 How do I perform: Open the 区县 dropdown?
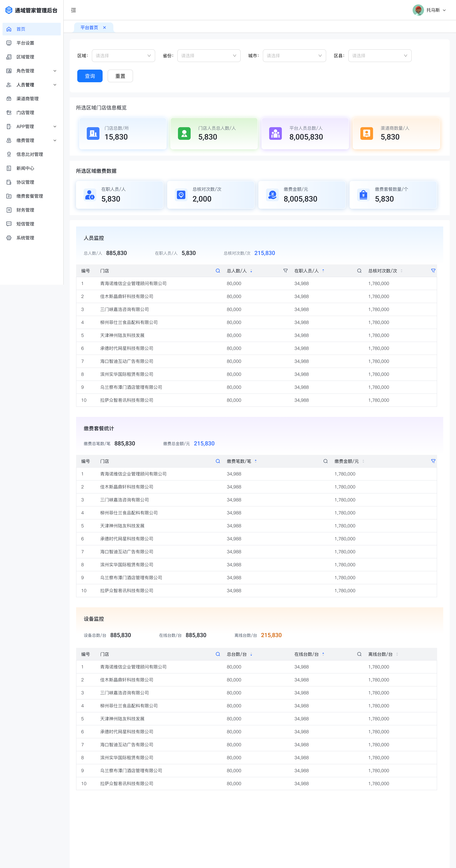[x=380, y=56]
